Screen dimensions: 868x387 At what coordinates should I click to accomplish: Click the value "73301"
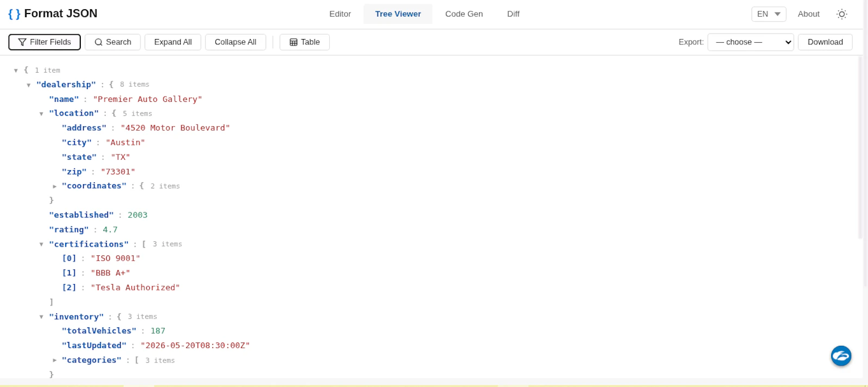[x=118, y=172]
